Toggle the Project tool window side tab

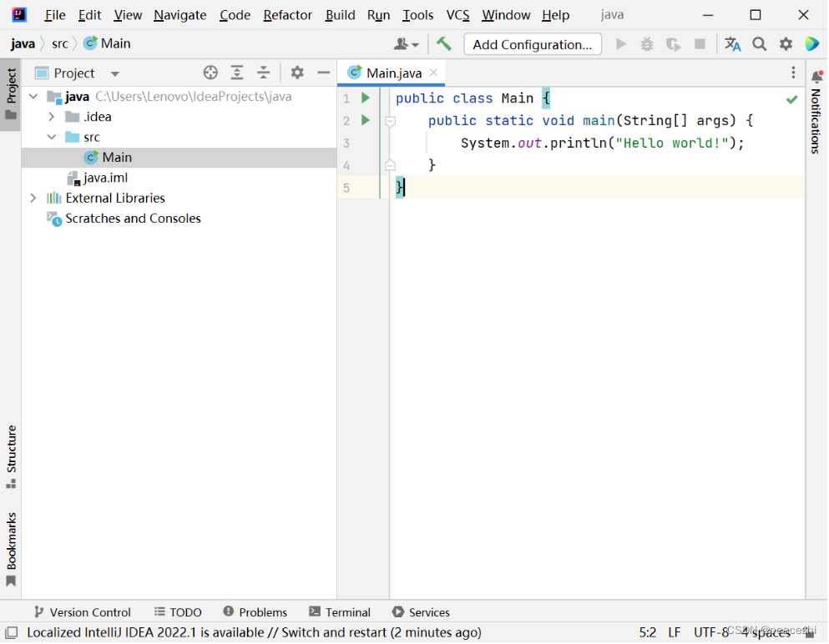coord(11,92)
